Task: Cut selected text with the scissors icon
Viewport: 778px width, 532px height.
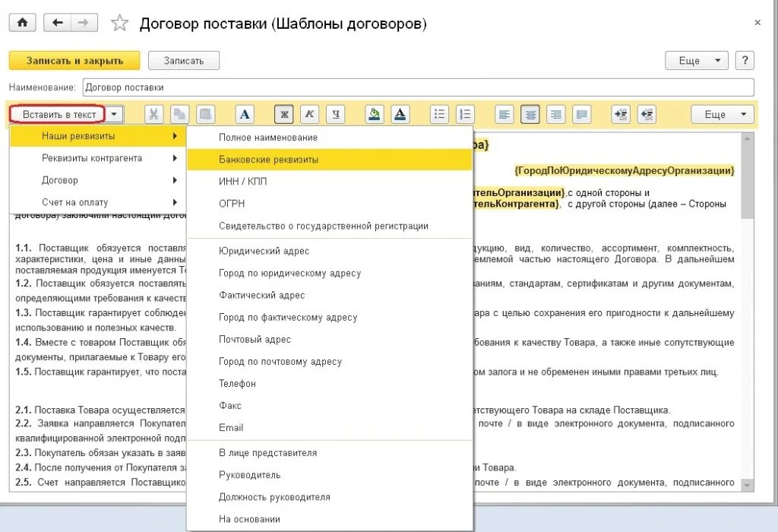Action: pyautogui.click(x=153, y=115)
